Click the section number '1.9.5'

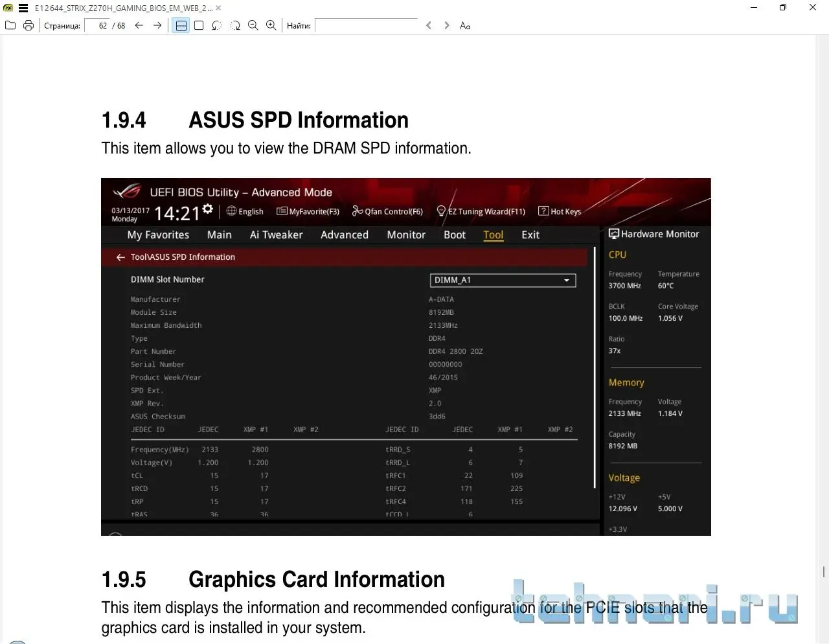(x=124, y=579)
